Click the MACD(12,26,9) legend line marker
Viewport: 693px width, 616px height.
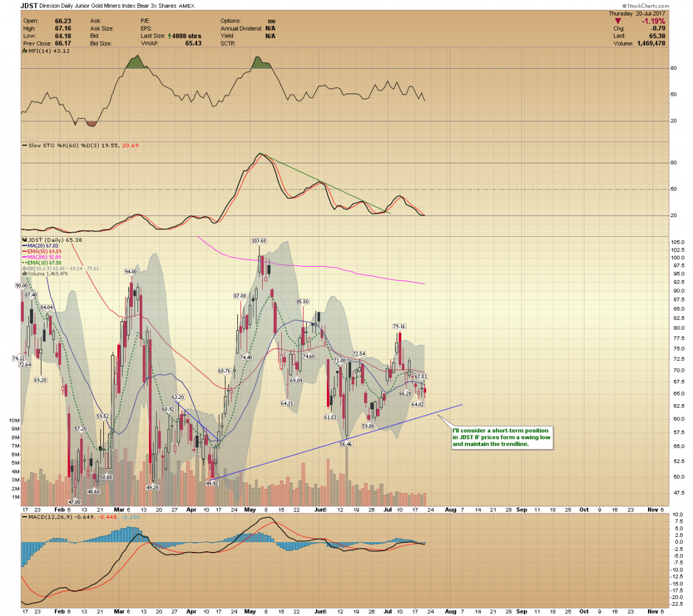tap(24, 517)
